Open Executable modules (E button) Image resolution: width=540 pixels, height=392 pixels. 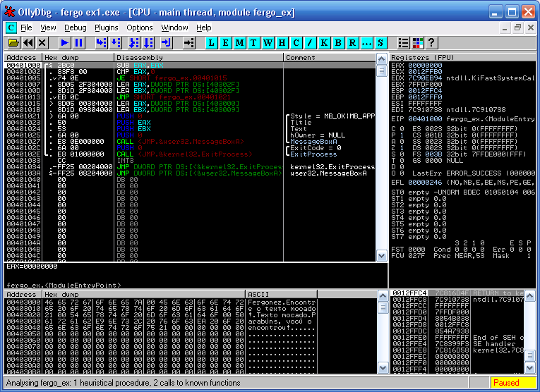(225, 43)
